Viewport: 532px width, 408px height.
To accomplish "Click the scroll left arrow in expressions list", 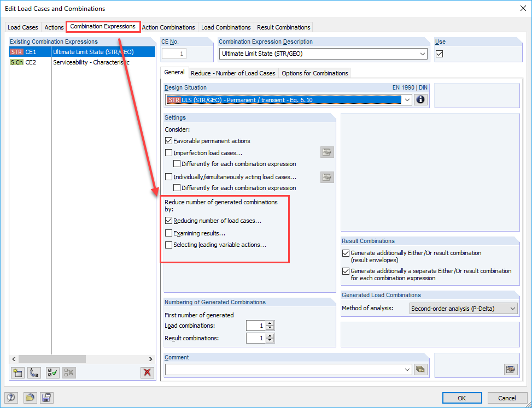I will (14, 359).
